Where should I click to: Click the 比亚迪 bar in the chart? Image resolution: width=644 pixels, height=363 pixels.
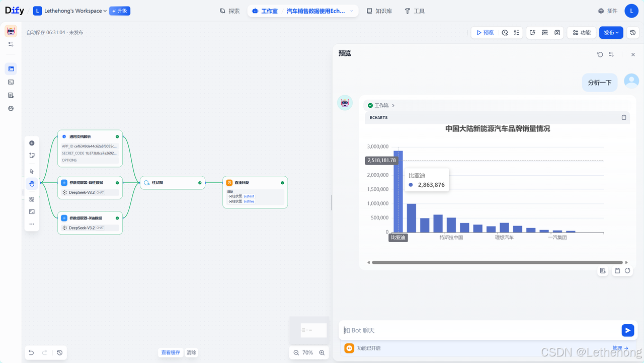pyautogui.click(x=398, y=191)
